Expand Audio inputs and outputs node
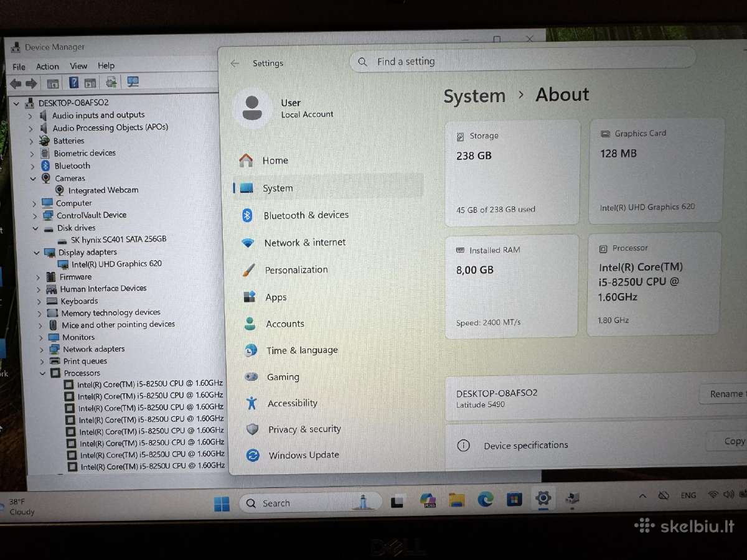 coord(30,116)
